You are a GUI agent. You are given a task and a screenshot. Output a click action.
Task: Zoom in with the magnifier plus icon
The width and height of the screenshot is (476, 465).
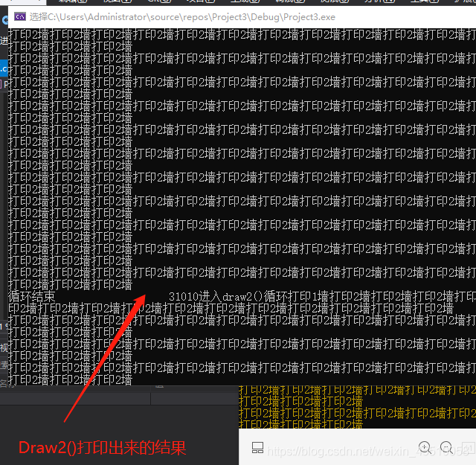(x=425, y=447)
